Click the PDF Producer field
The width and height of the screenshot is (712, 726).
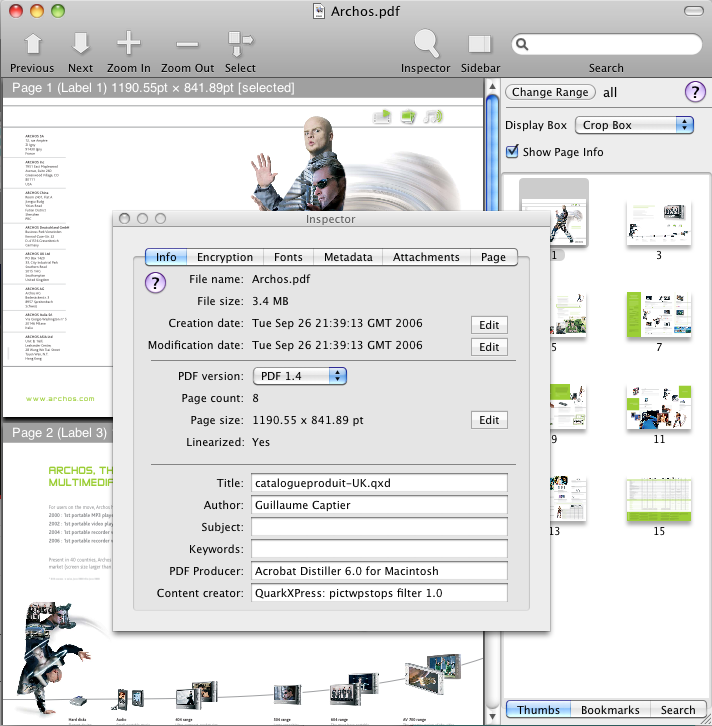coord(379,571)
